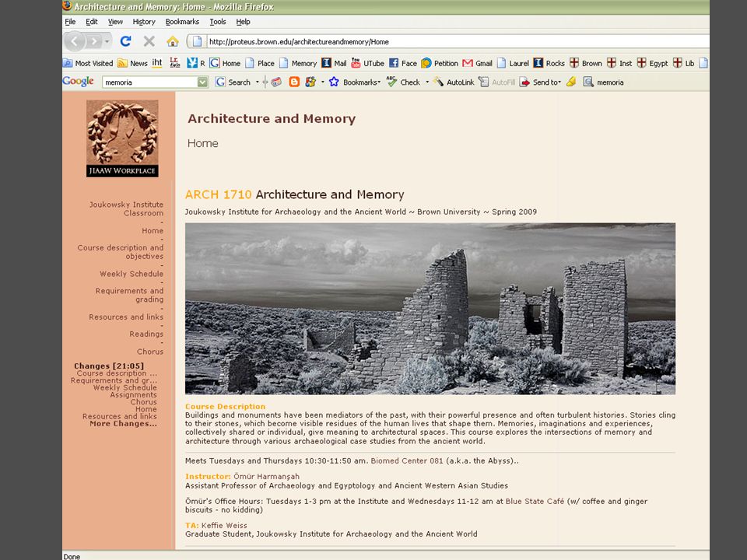Go forward using the forward arrow button
The height and width of the screenshot is (560, 747).
(94, 42)
